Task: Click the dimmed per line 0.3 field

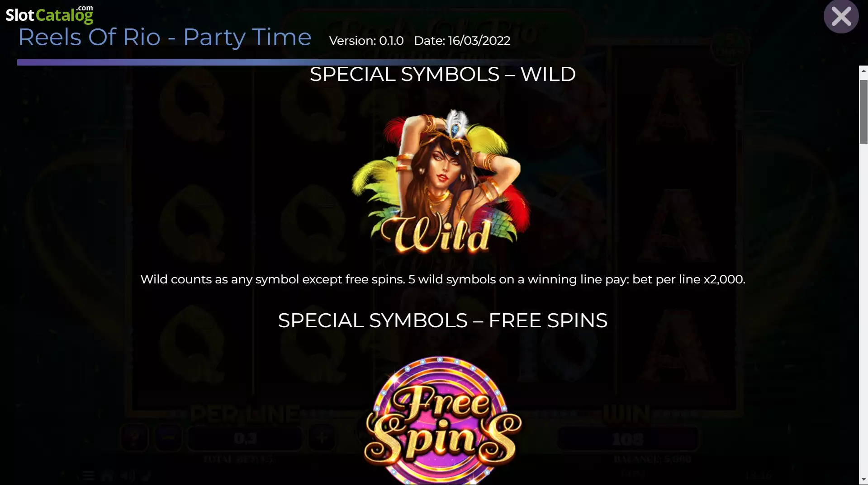Action: point(245,438)
